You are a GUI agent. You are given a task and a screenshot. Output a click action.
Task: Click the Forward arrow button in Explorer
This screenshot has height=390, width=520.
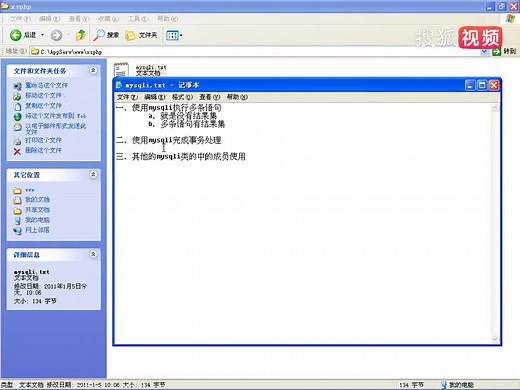click(x=56, y=35)
